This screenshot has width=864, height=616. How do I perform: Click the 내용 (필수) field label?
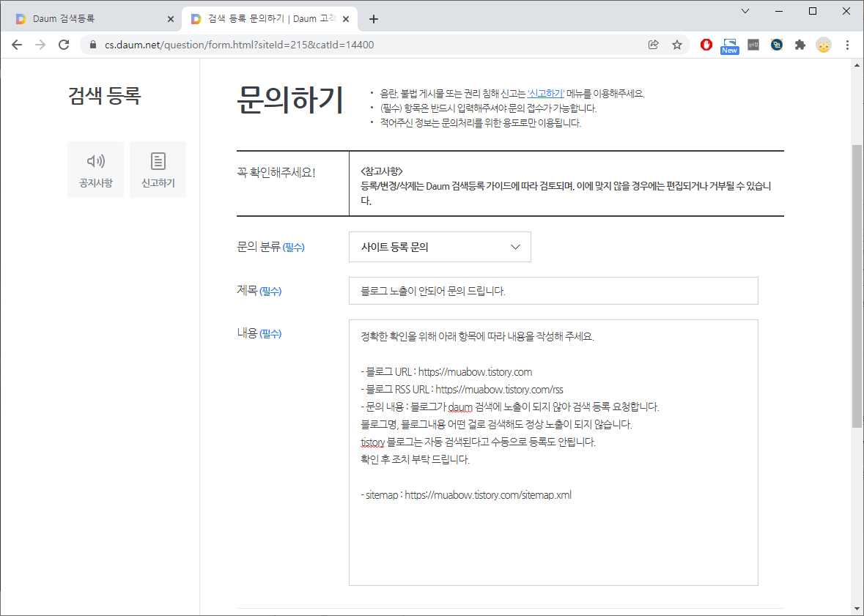click(x=259, y=333)
